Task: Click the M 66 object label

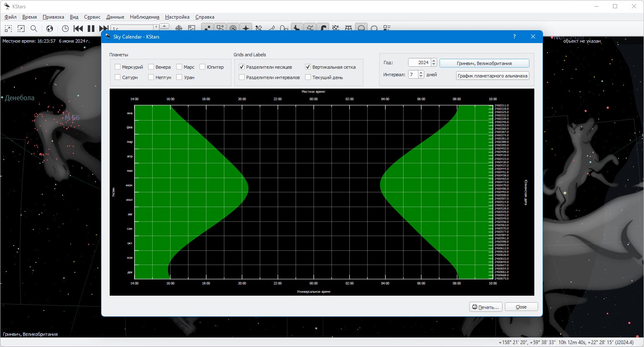Action: (x=72, y=118)
